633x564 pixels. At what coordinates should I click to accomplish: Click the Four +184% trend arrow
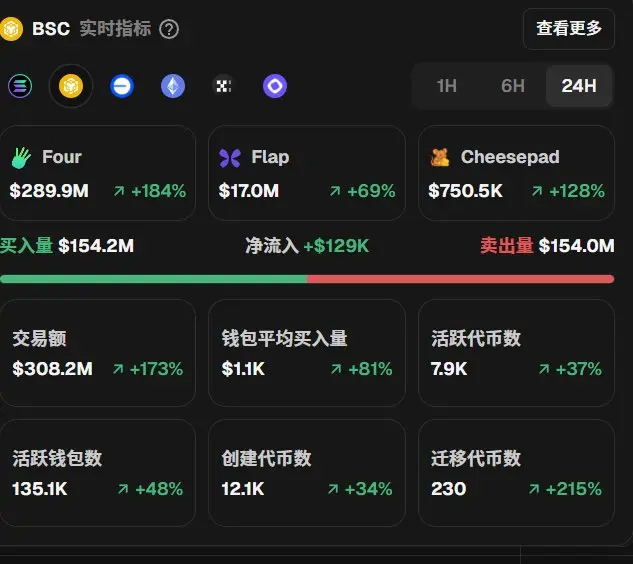click(119, 191)
